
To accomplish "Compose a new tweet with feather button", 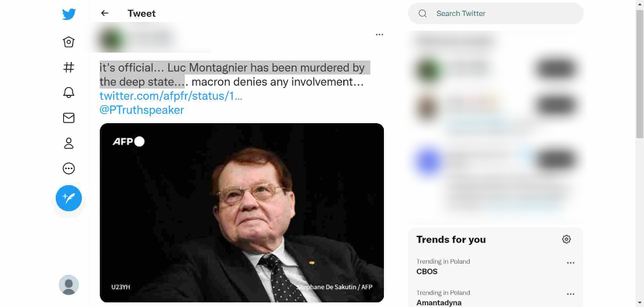I will 69,198.
